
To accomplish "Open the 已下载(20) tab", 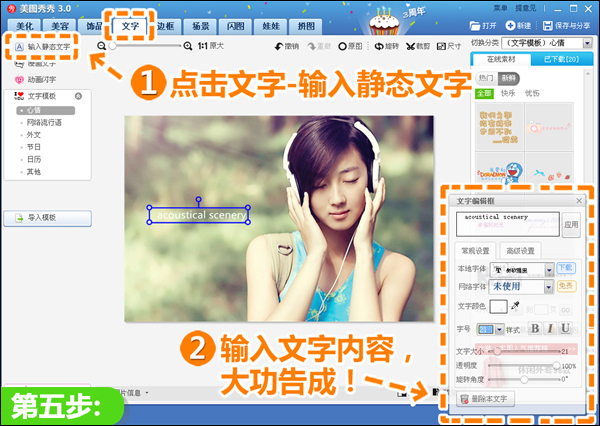I will (x=561, y=59).
